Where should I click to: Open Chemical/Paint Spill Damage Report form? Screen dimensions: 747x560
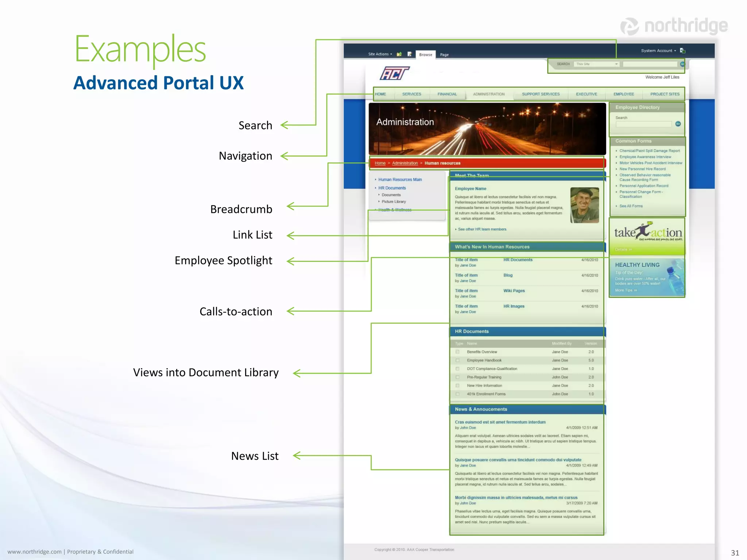pyautogui.click(x=649, y=151)
